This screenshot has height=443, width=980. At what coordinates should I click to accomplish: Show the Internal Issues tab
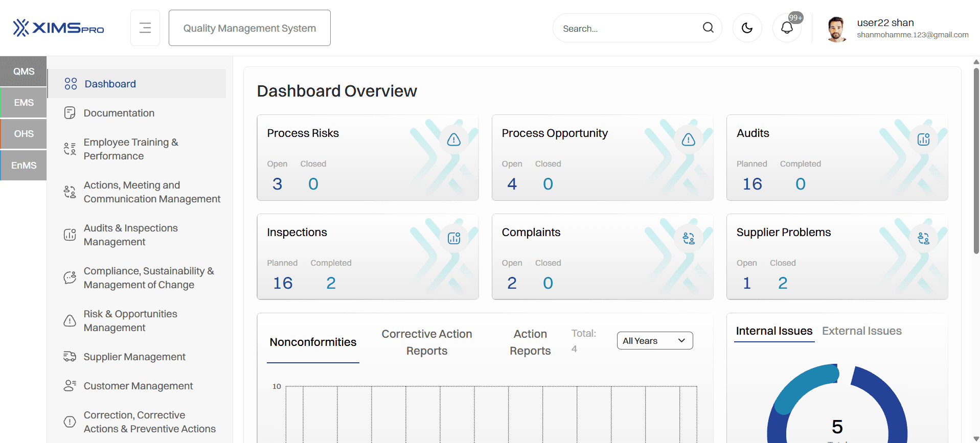(x=774, y=331)
